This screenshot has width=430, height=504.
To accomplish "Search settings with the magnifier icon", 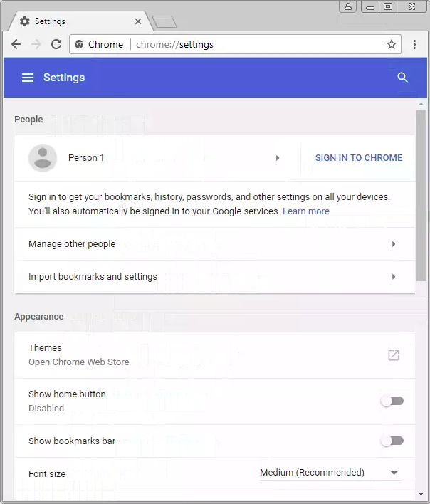I will tap(402, 78).
